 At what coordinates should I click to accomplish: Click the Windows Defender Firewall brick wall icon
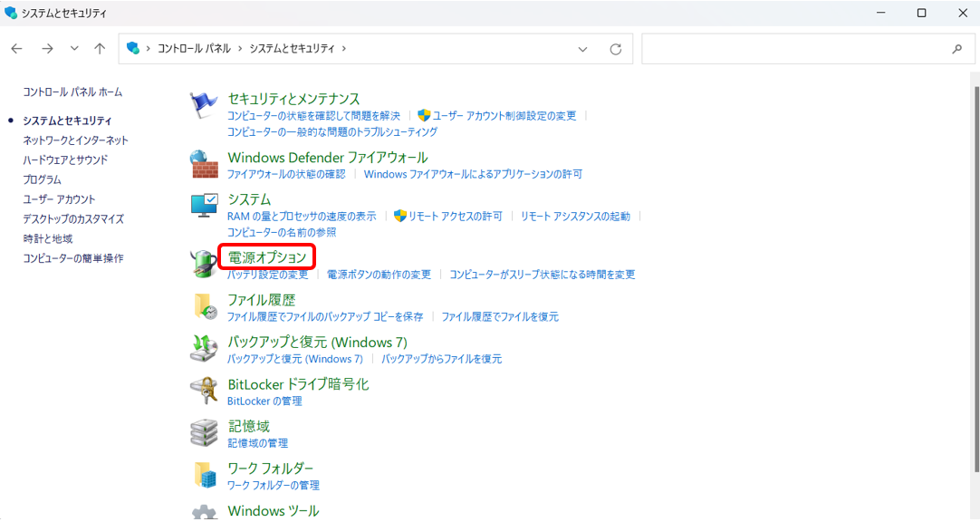[204, 164]
